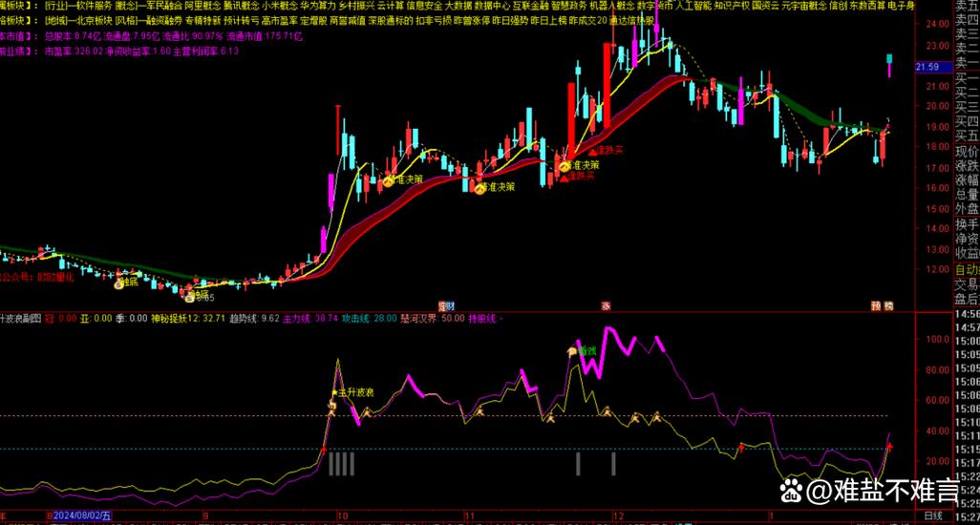
Task: Open the 东数西算 concept tag
Action: tap(867, 6)
